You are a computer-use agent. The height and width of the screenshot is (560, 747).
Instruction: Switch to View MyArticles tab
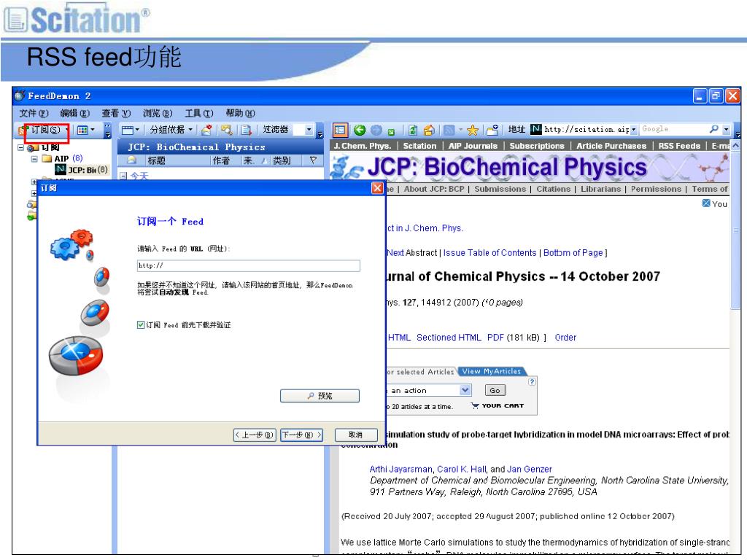pyautogui.click(x=491, y=371)
